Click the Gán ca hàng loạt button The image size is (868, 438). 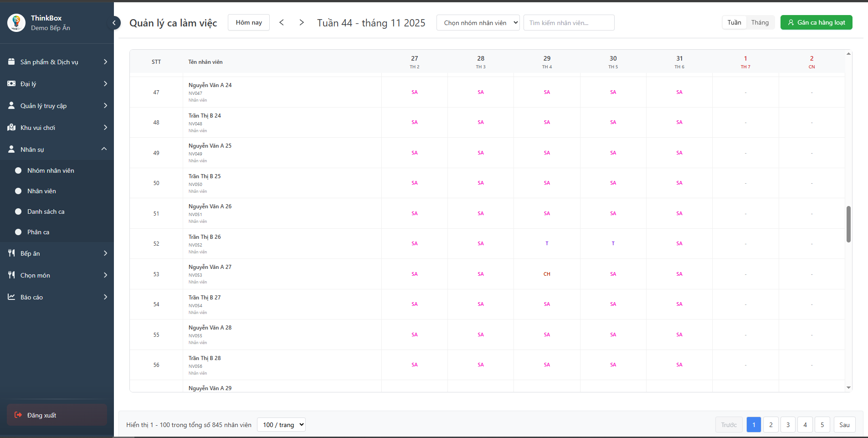816,22
